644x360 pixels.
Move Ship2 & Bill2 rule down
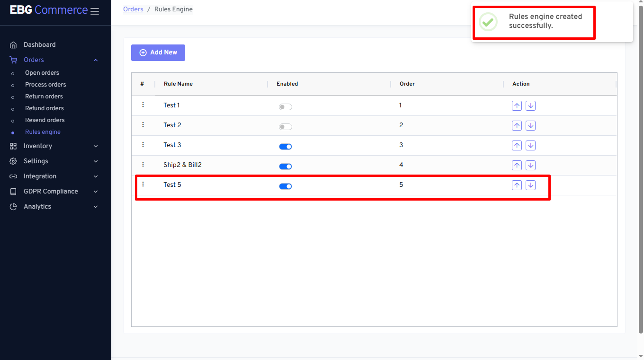[x=530, y=166]
